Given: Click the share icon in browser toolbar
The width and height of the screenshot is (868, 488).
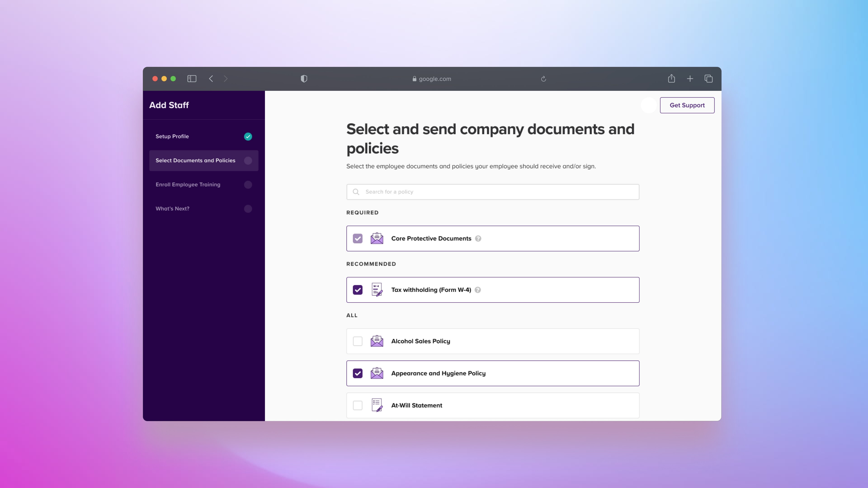Looking at the screenshot, I should pyautogui.click(x=671, y=79).
